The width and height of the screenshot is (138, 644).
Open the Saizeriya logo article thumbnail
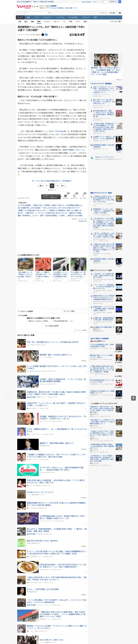click(28, 470)
